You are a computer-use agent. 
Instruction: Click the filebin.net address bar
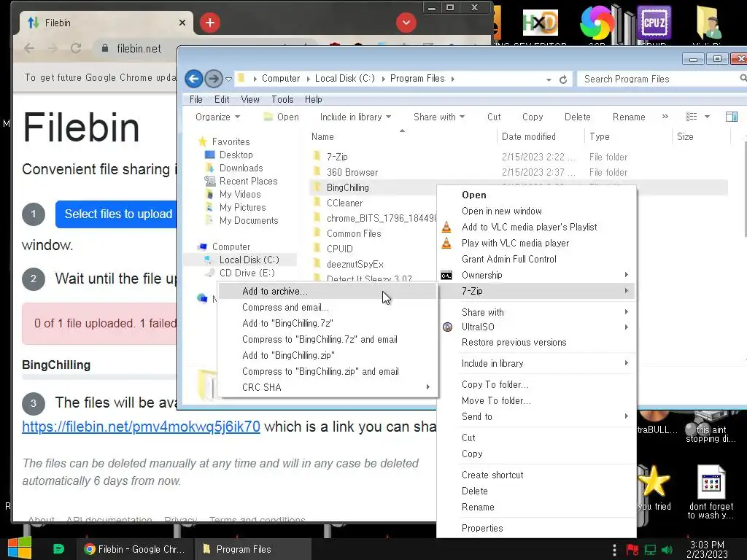click(139, 48)
